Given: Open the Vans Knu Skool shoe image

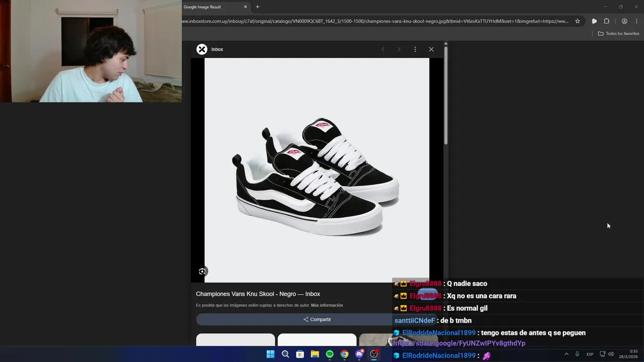Looking at the screenshot, I should [x=317, y=170].
